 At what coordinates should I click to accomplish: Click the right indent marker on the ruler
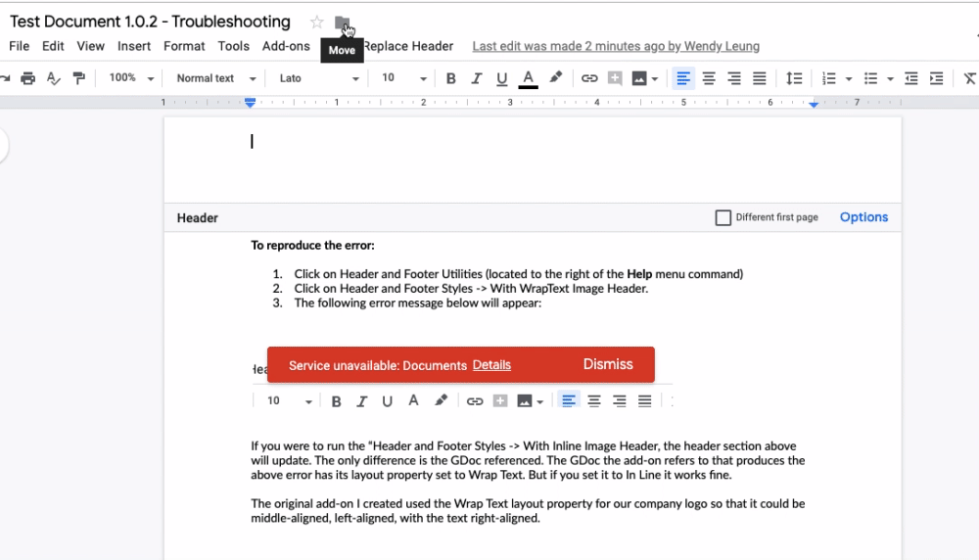(x=814, y=104)
